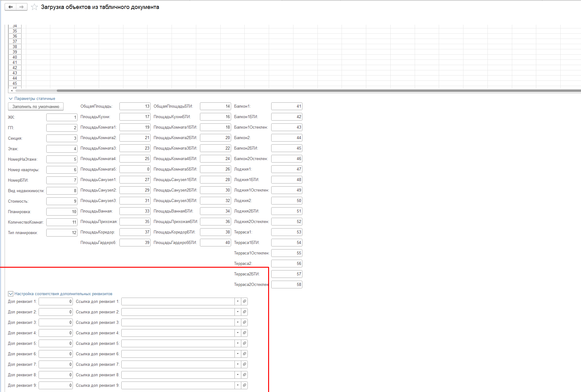Viewport: 581px width, 392px height.
Task: Focus the Планировка field
Action: [x=62, y=212]
